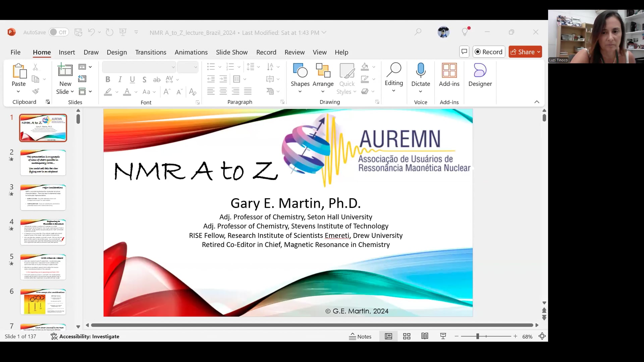Switch to the Design tab
Screen dimensions: 644x362
tap(117, 52)
